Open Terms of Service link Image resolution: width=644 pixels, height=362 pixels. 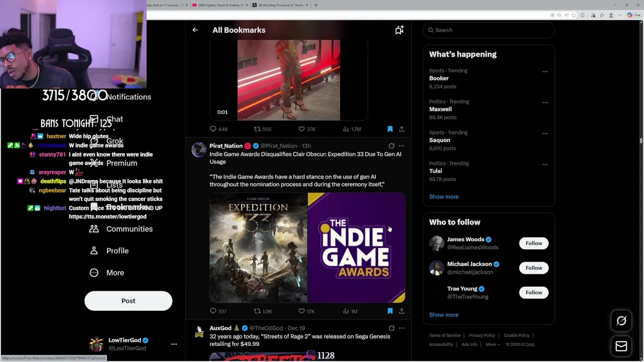[445, 335]
